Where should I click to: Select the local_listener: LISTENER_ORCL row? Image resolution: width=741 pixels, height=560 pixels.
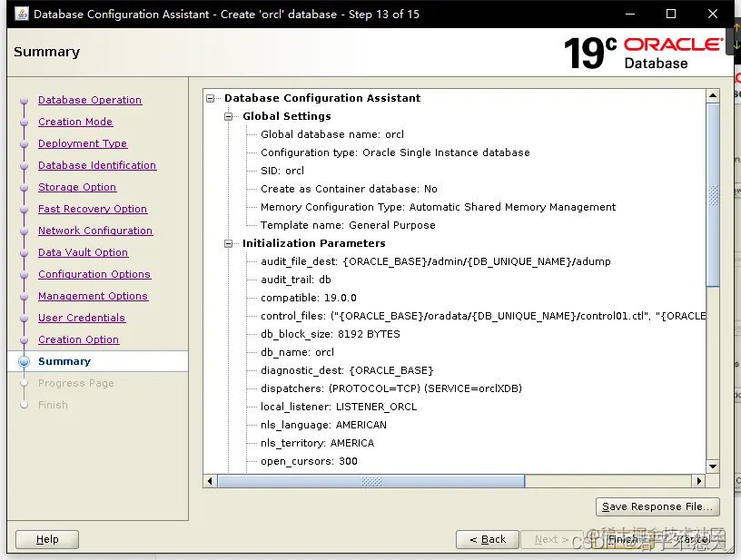pos(339,407)
